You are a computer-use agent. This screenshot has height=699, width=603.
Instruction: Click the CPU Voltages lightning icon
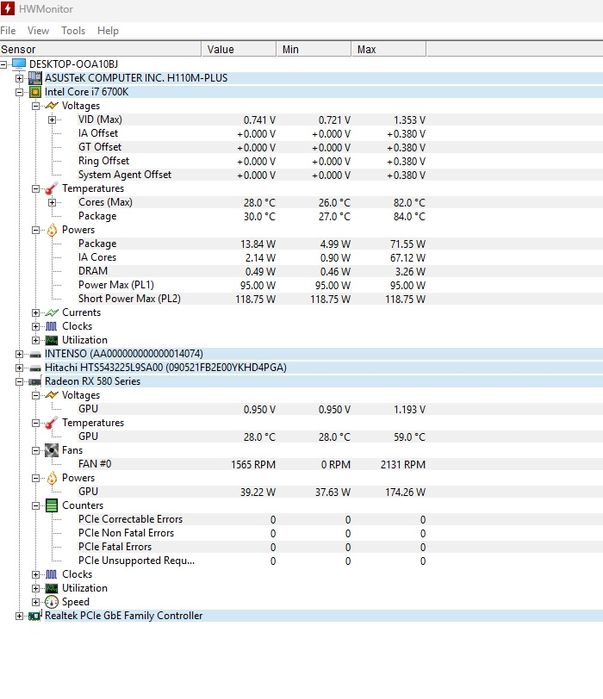pos(52,106)
